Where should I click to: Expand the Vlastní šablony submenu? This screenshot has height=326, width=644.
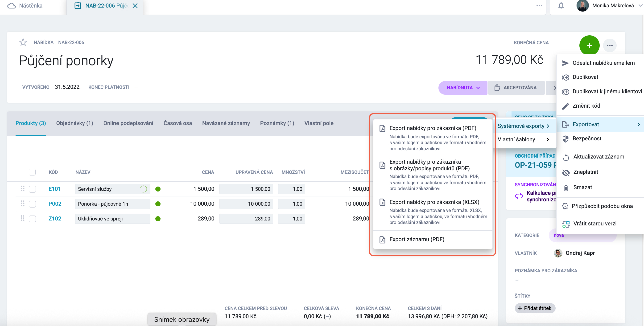coord(524,139)
